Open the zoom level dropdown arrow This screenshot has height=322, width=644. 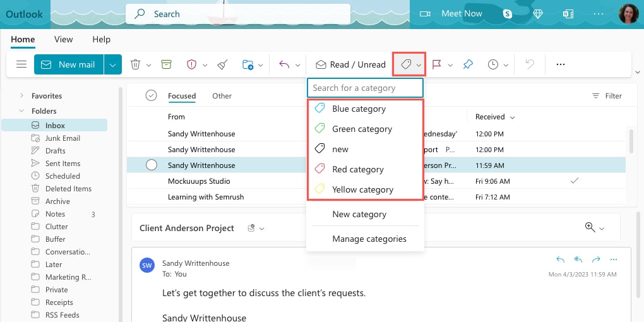602,229
